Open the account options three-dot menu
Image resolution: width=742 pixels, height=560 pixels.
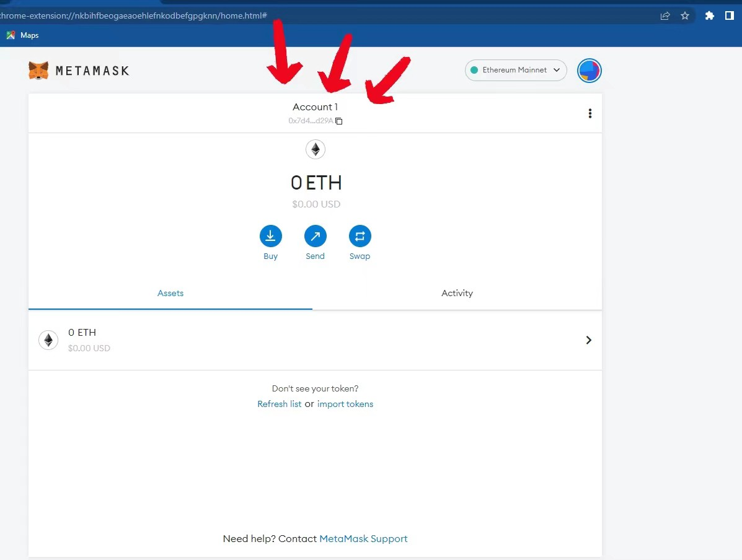click(x=590, y=113)
